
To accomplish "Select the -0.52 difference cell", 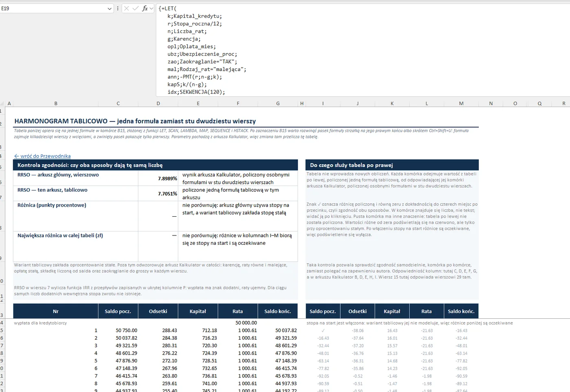I will click(357, 376).
